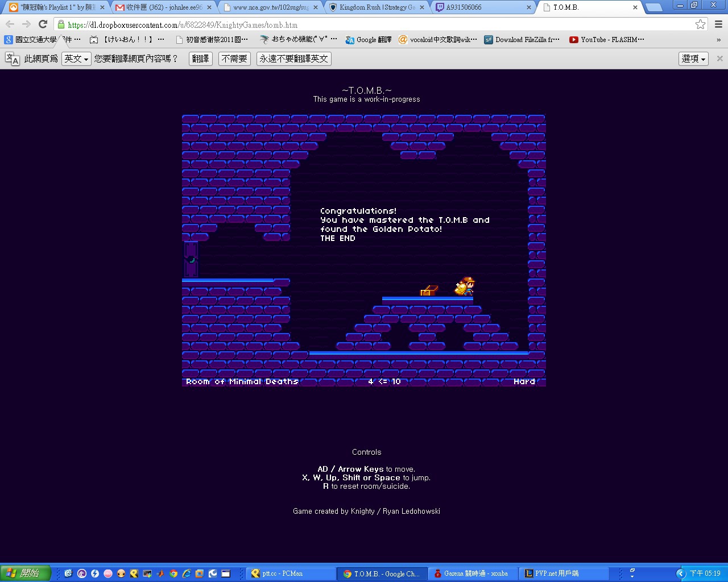The image size is (728, 582).
Task: Open the Download FileZilla bookmark
Action: click(522, 40)
